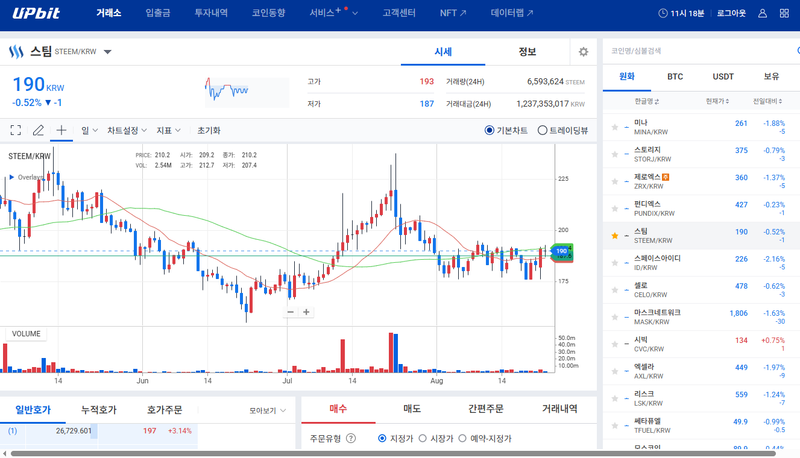This screenshot has height=458, width=800.
Task: Open STEEM/KRW market selector dropdown
Action: click(107, 52)
